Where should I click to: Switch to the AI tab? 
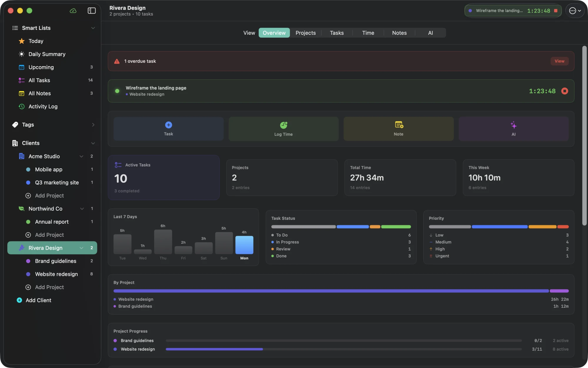coord(430,33)
